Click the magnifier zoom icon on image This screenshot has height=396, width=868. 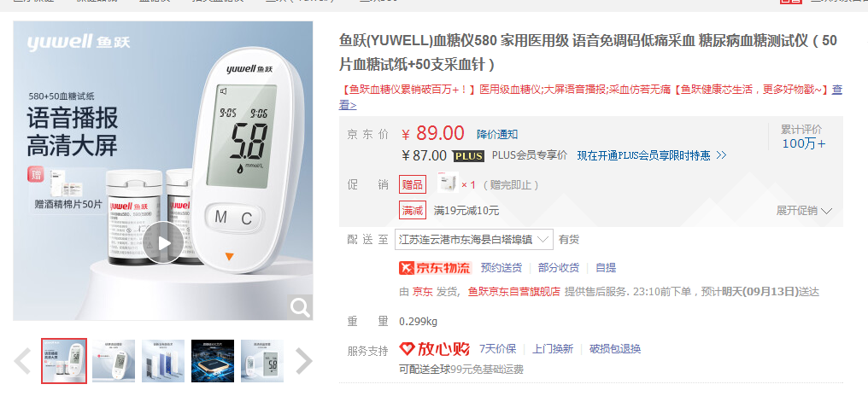[x=300, y=307]
